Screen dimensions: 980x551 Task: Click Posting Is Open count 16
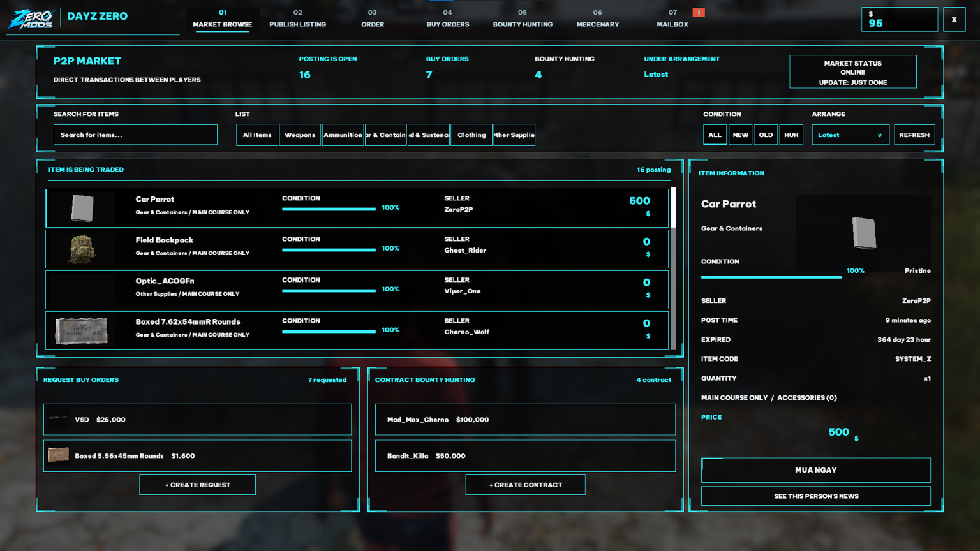click(305, 75)
